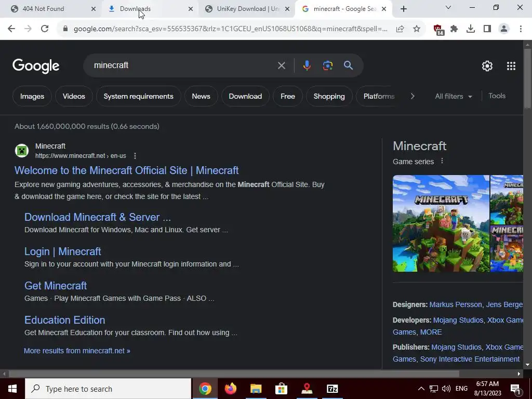
Task: Open the Windows Start menu
Action: click(12, 389)
